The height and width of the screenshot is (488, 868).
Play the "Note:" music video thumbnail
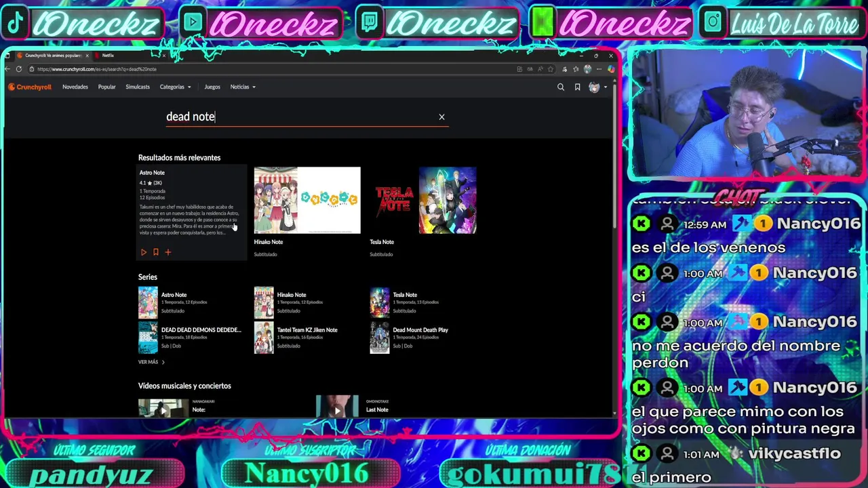163,408
